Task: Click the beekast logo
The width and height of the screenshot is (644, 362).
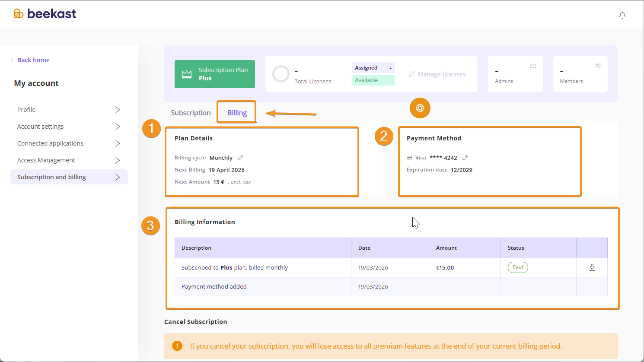Action: click(x=45, y=14)
